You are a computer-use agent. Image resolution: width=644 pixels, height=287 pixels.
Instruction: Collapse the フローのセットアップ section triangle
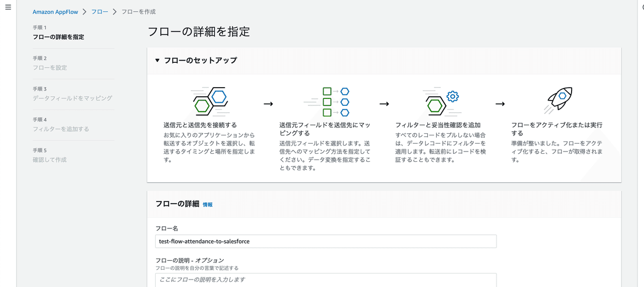pos(157,61)
